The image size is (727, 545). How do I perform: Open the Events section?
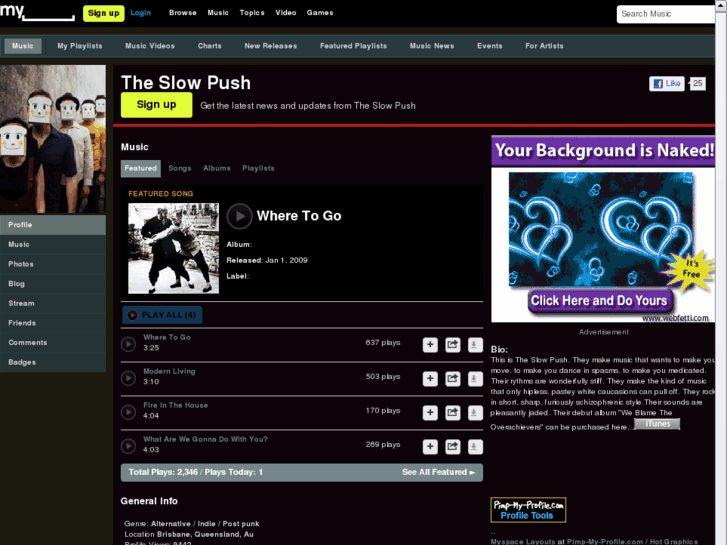click(x=490, y=46)
